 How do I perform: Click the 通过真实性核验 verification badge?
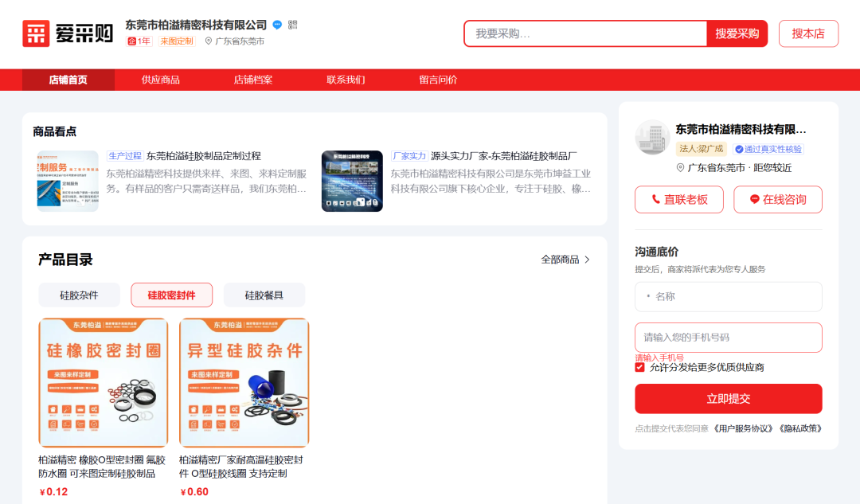(x=768, y=149)
